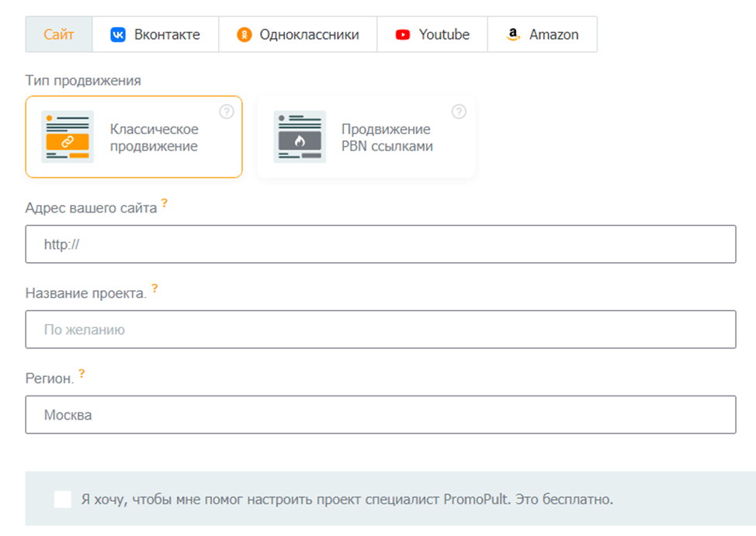This screenshot has height=536, width=756.
Task: Show hint next to Регион label
Action: (x=81, y=375)
